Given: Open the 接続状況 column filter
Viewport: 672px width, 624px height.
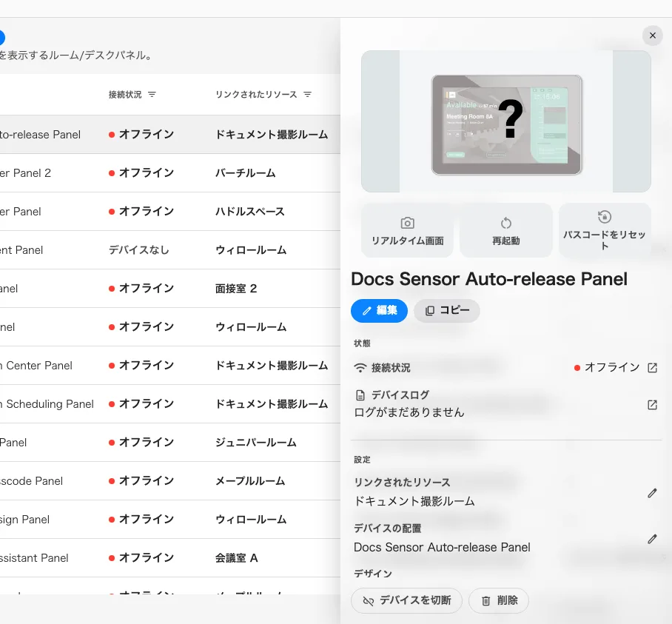Looking at the screenshot, I should (x=152, y=94).
